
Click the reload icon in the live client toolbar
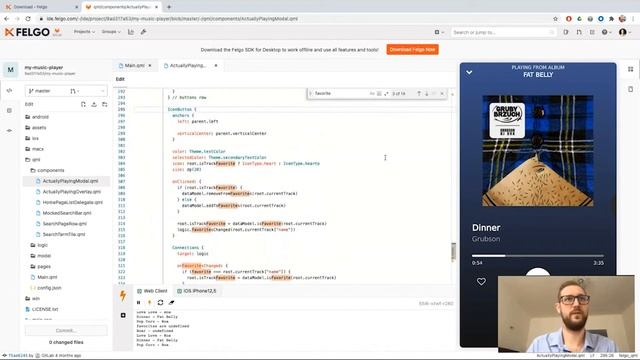160,303
